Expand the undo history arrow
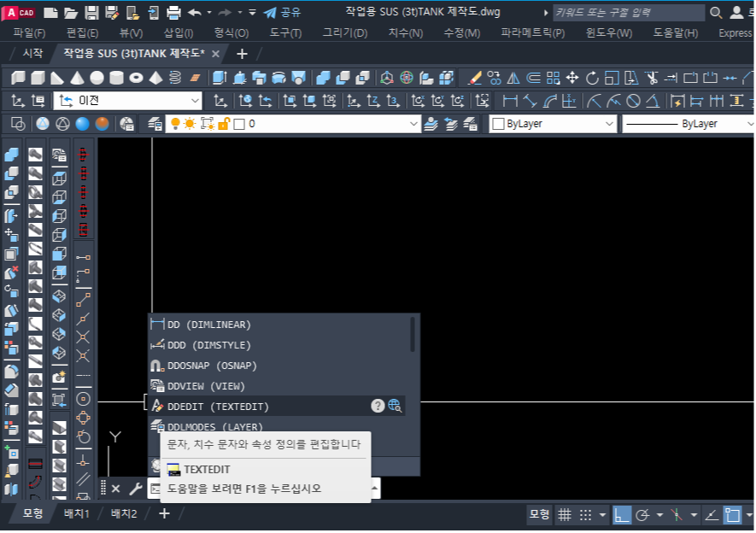 (209, 13)
